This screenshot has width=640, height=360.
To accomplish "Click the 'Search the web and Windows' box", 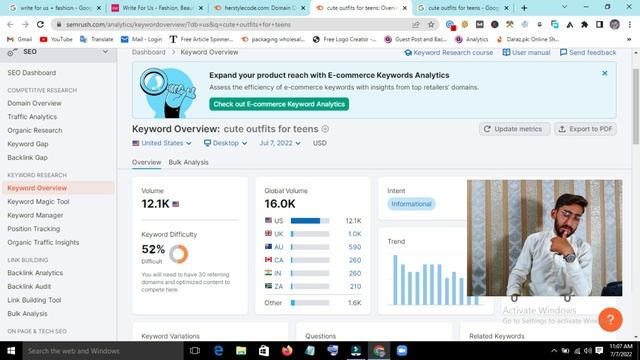I will pos(103,351).
